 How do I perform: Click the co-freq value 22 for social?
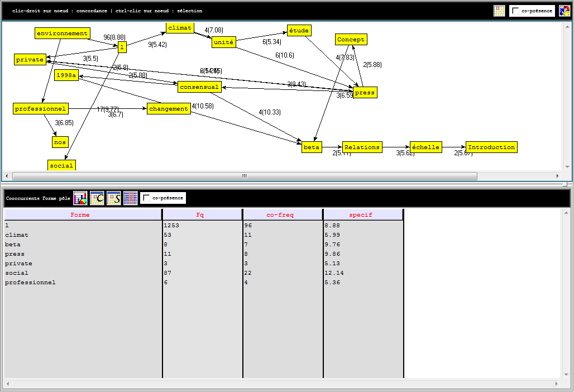click(x=248, y=273)
